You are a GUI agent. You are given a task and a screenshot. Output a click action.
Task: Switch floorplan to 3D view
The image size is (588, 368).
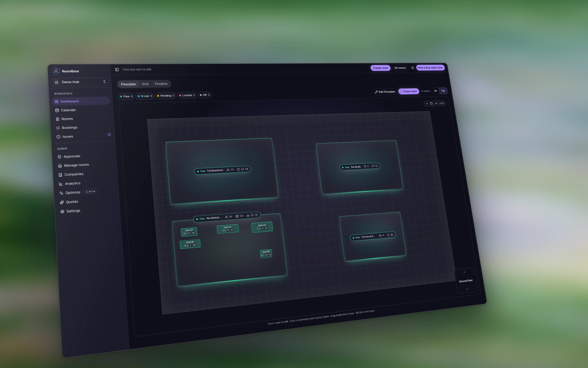pyautogui.click(x=435, y=91)
